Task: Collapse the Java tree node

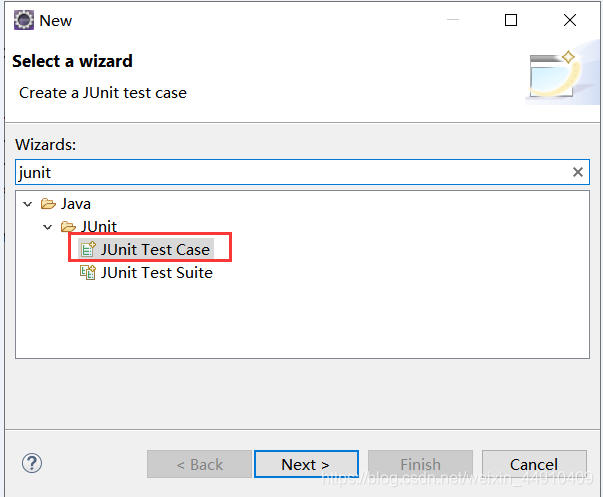Action: tap(27, 204)
